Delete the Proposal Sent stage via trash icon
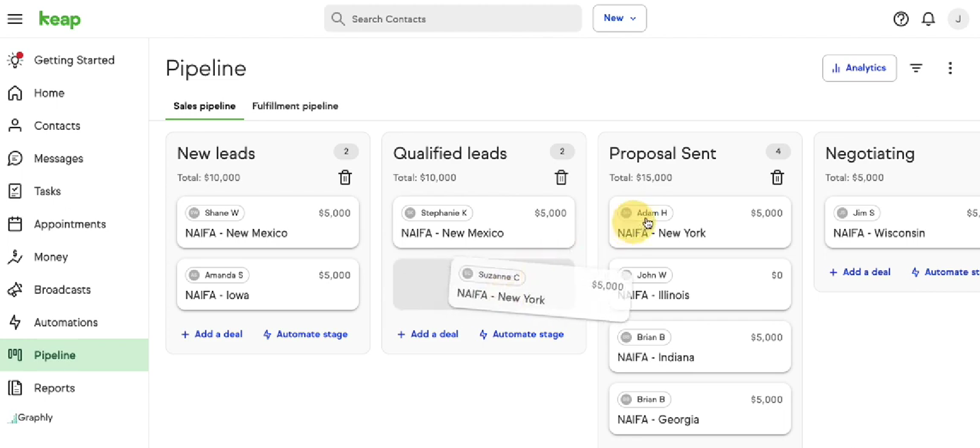 click(x=777, y=178)
